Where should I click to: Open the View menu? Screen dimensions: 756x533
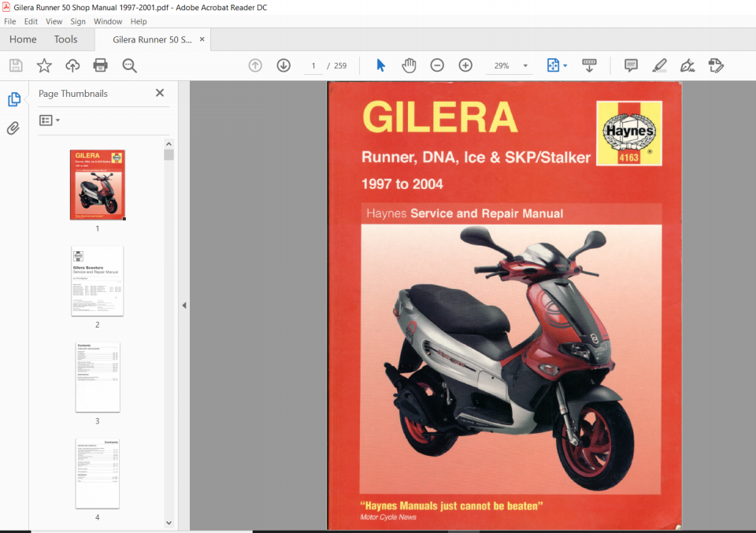tap(54, 21)
